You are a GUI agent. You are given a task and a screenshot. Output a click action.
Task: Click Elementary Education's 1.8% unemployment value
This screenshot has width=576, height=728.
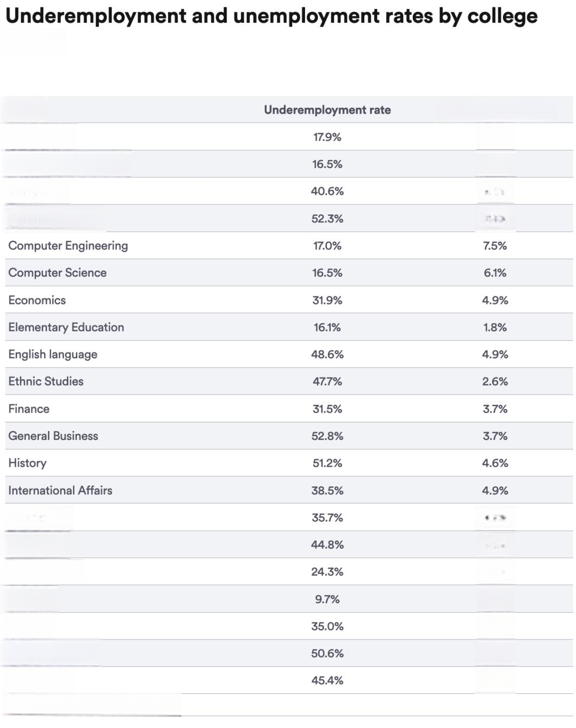(495, 327)
